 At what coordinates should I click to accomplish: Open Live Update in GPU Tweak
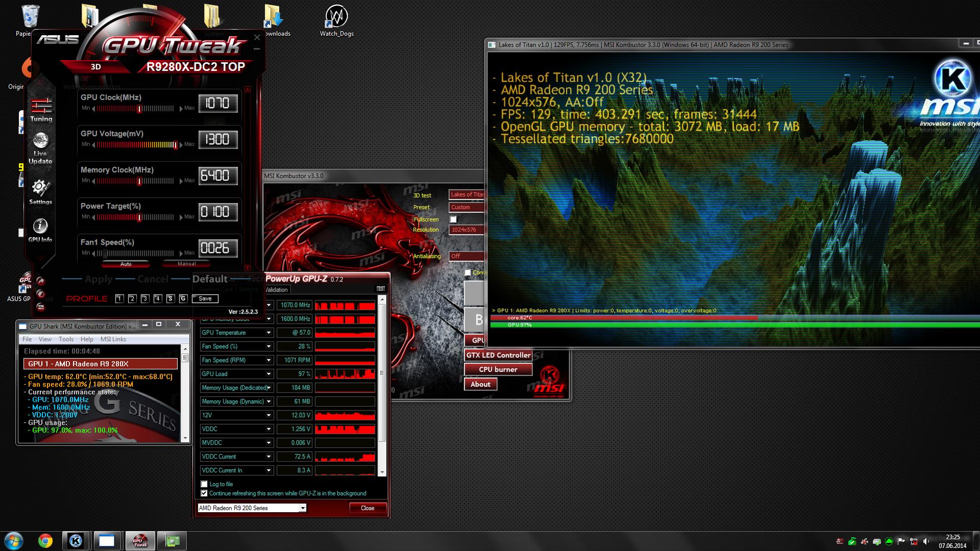point(40,148)
